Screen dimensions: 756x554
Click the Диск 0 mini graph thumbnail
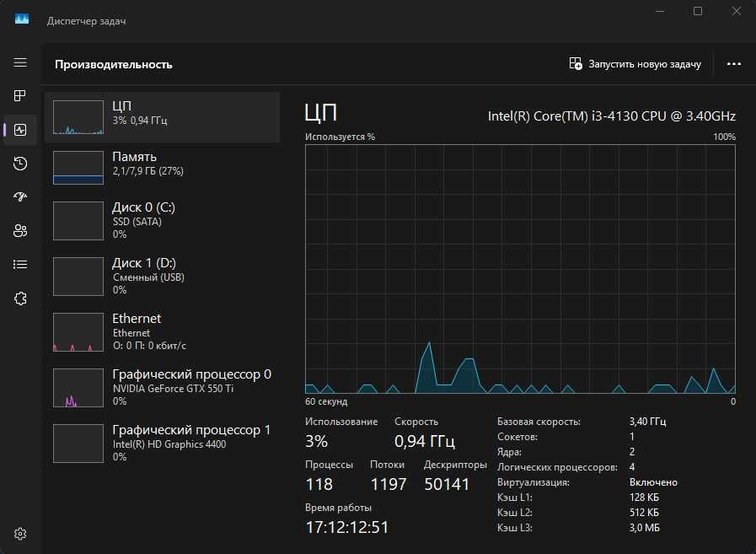(78, 221)
